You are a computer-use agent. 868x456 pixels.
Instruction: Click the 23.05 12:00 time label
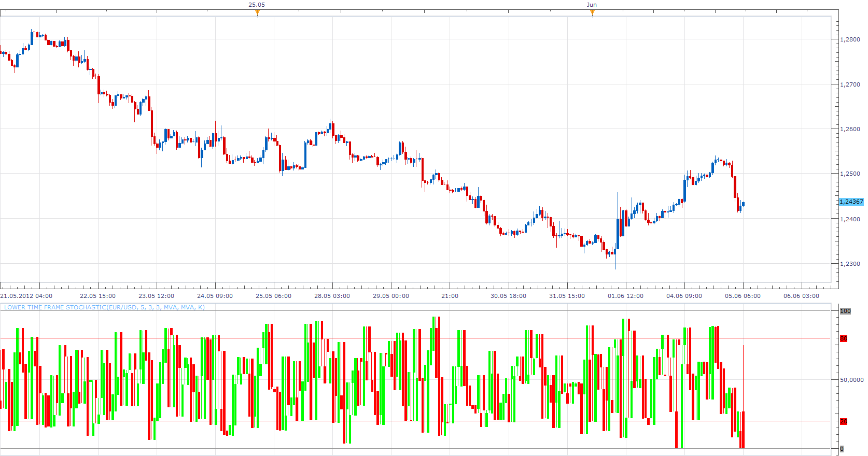click(x=156, y=296)
